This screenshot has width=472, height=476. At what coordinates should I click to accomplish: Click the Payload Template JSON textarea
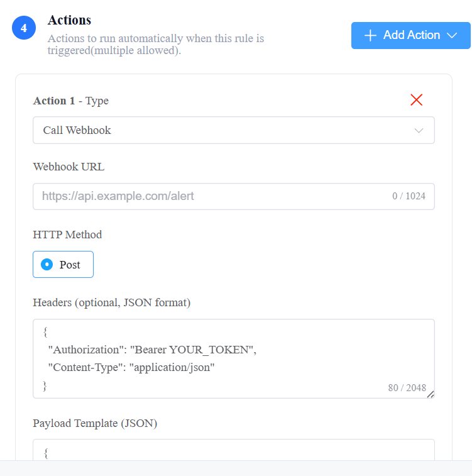tap(234, 450)
